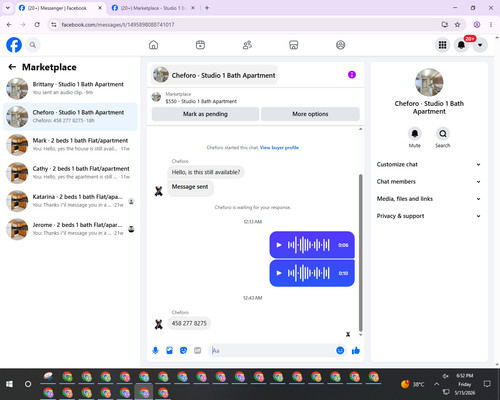Click the Mark as pending button

205,114
